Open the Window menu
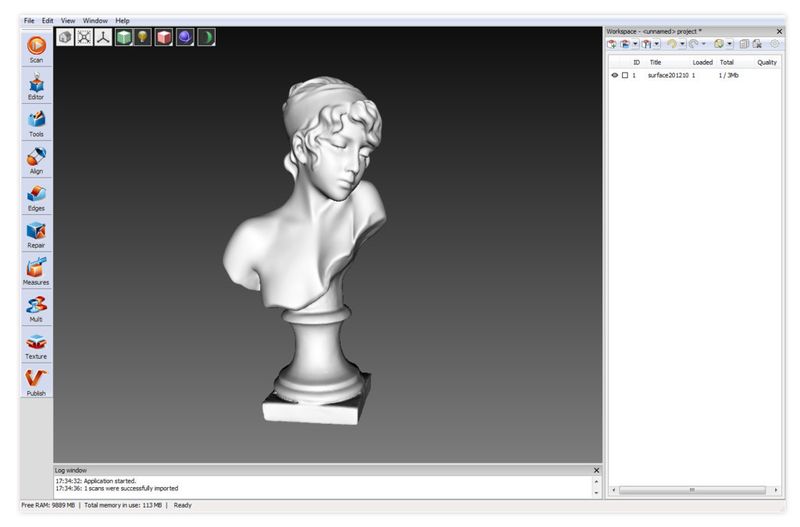The height and width of the screenshot is (527, 800). (x=95, y=21)
